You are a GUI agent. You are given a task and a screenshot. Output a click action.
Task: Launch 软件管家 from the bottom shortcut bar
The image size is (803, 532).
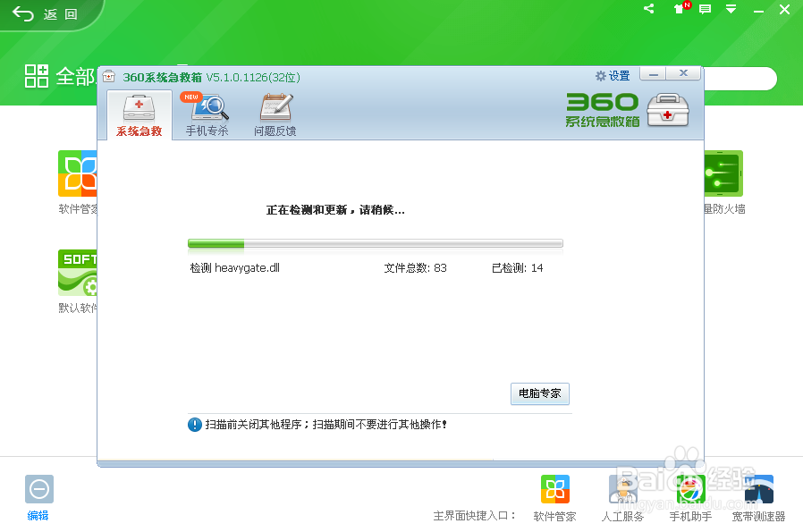click(555, 489)
